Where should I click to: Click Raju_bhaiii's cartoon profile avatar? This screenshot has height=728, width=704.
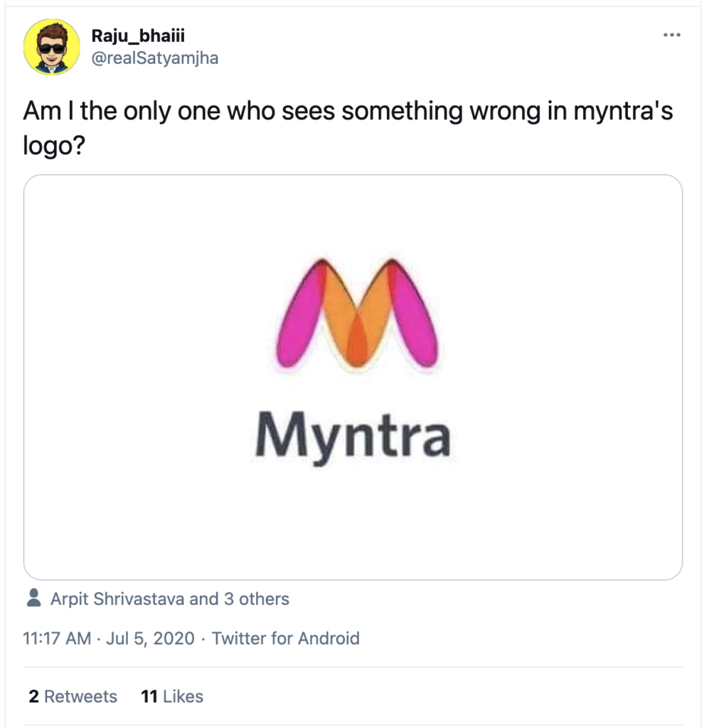pos(51,47)
